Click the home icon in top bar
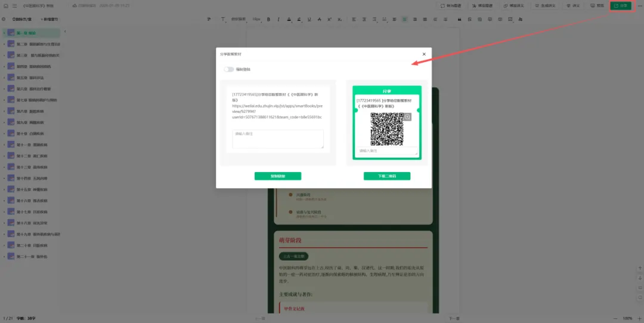Screen dimensions: 644x323 click(6, 6)
